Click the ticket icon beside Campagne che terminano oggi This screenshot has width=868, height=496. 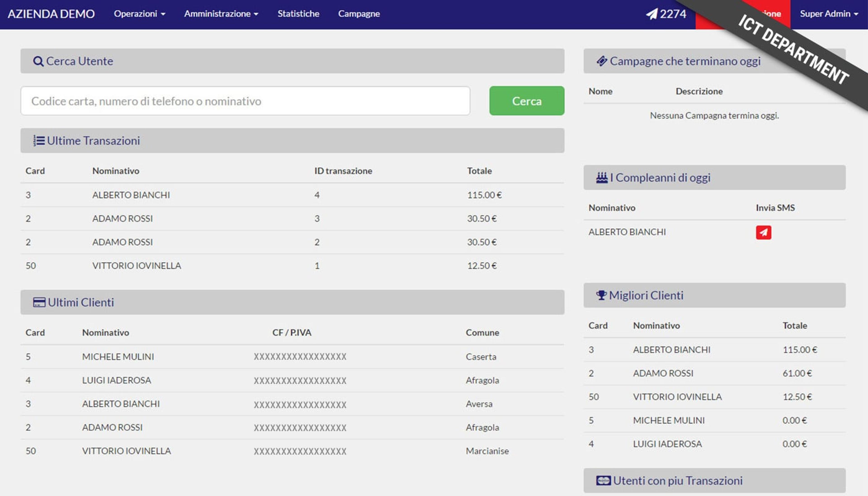[x=602, y=61]
